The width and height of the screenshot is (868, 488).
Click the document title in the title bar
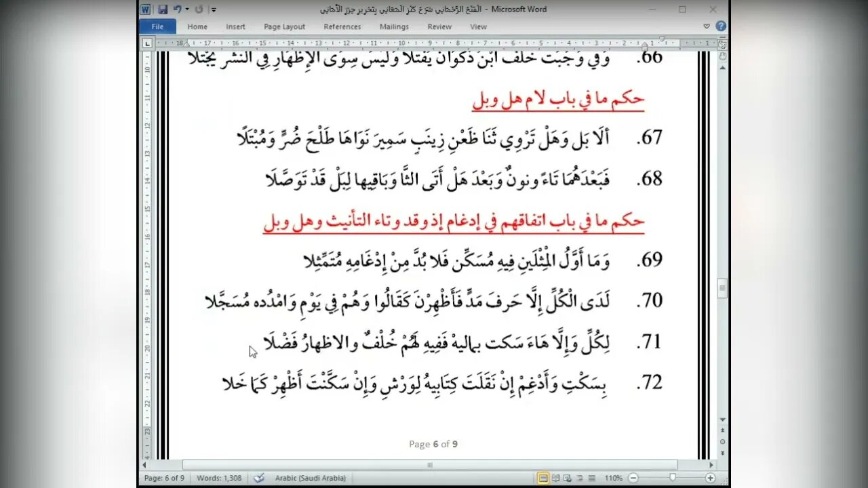[x=433, y=9]
